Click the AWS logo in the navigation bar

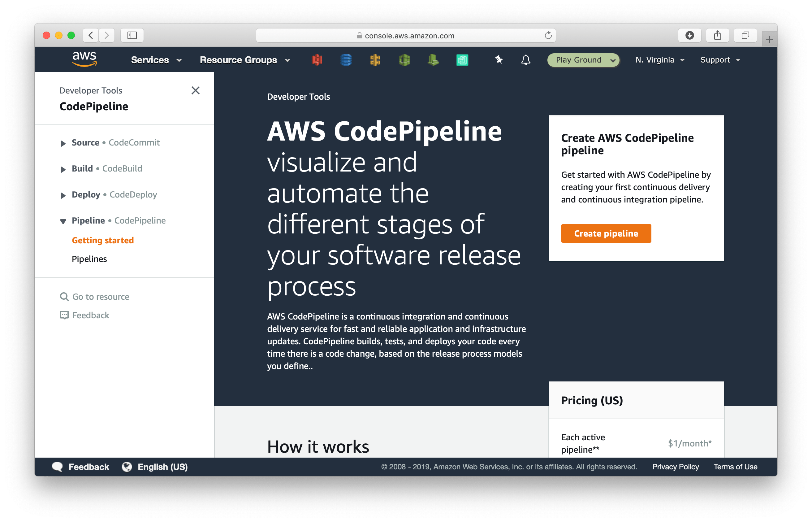(85, 59)
